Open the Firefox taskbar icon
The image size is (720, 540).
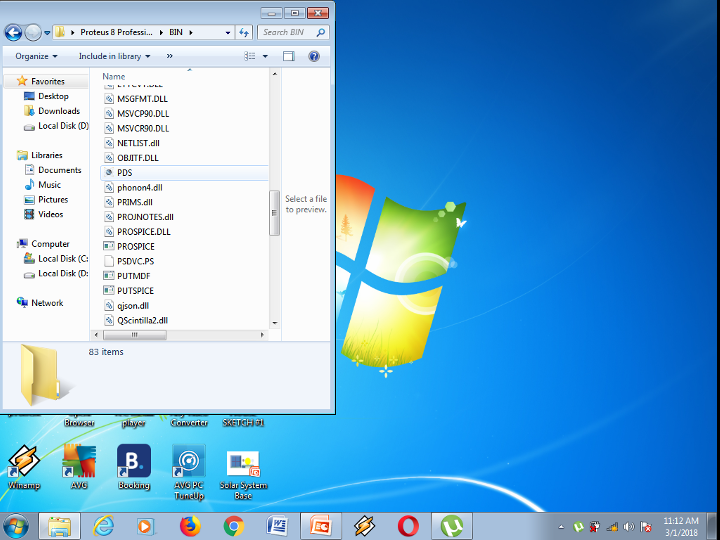click(x=190, y=525)
